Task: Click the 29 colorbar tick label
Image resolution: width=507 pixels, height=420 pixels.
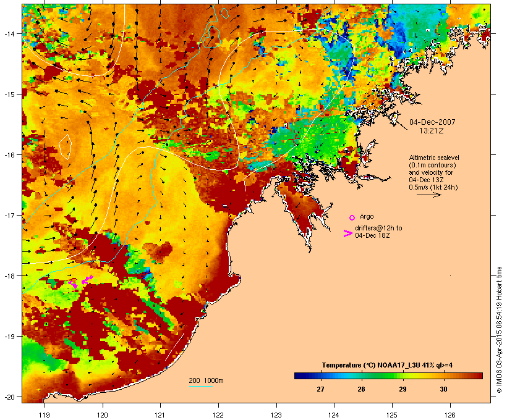Action: click(403, 389)
